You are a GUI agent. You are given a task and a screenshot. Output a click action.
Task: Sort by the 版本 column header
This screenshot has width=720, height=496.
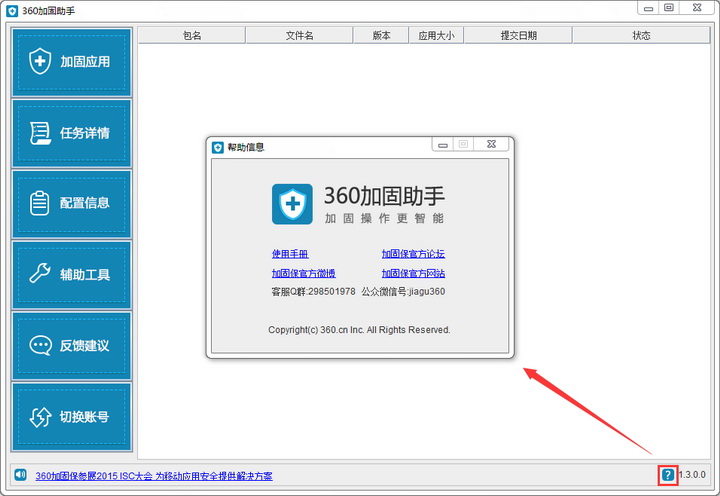(381, 35)
